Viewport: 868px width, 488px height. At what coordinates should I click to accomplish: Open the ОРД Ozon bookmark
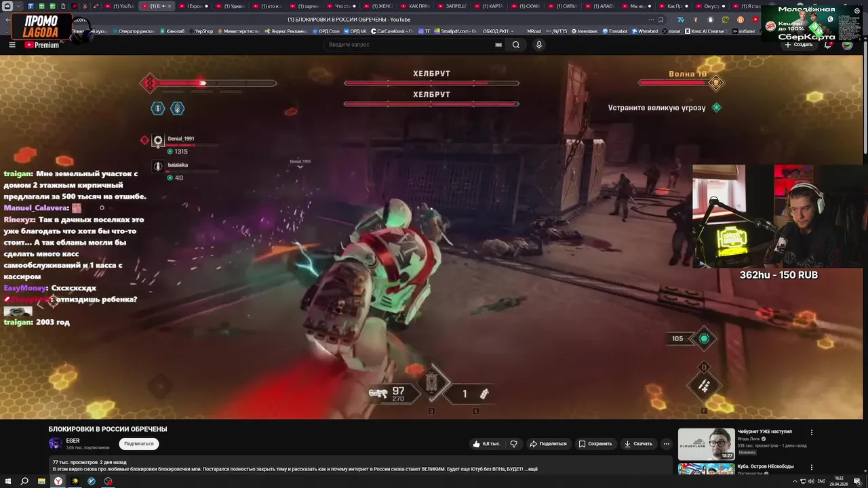tap(326, 31)
